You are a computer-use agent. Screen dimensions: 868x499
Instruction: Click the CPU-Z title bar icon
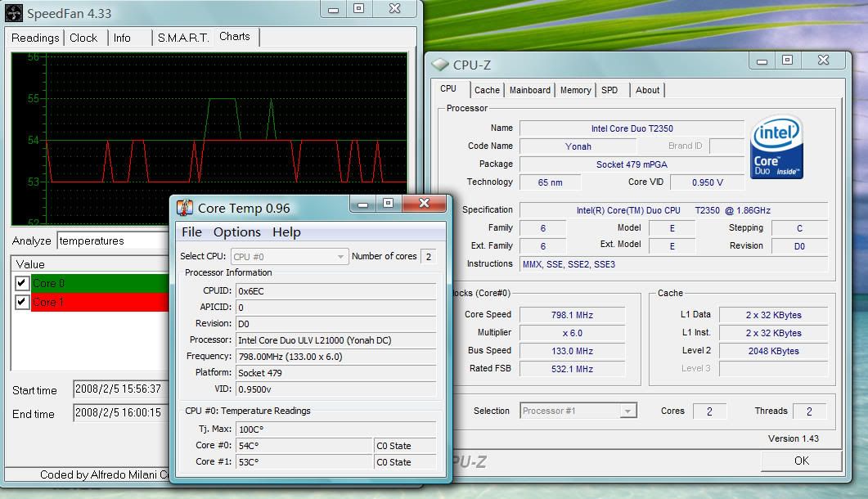click(x=440, y=65)
